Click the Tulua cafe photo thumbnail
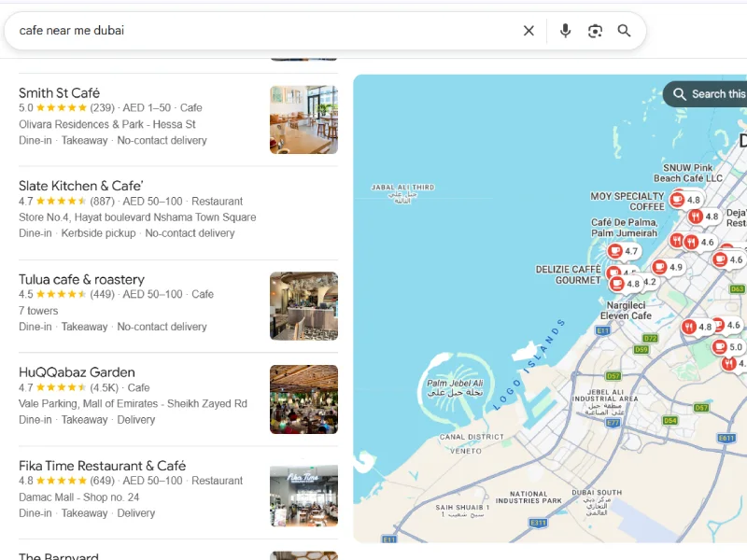The image size is (747, 560). point(303,306)
